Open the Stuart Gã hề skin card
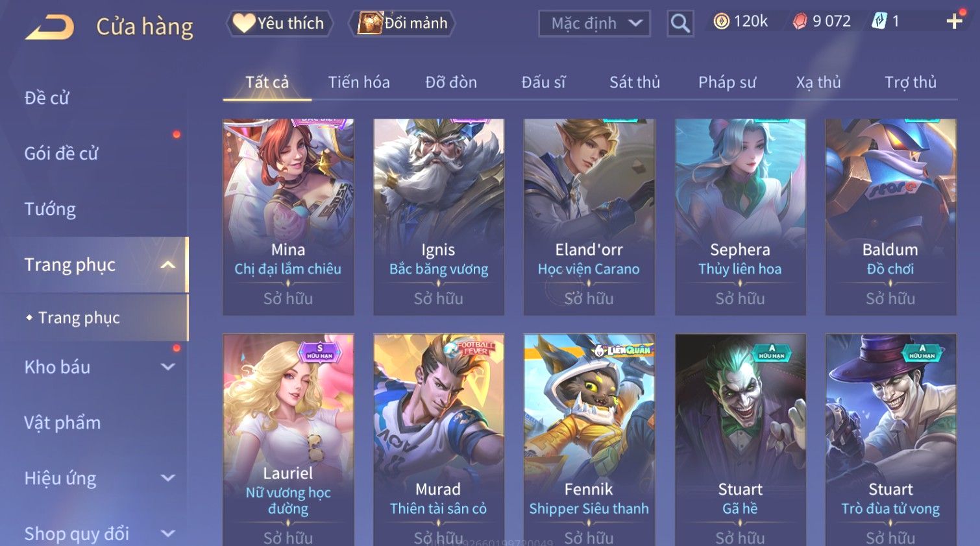The image size is (980, 546). (x=740, y=440)
